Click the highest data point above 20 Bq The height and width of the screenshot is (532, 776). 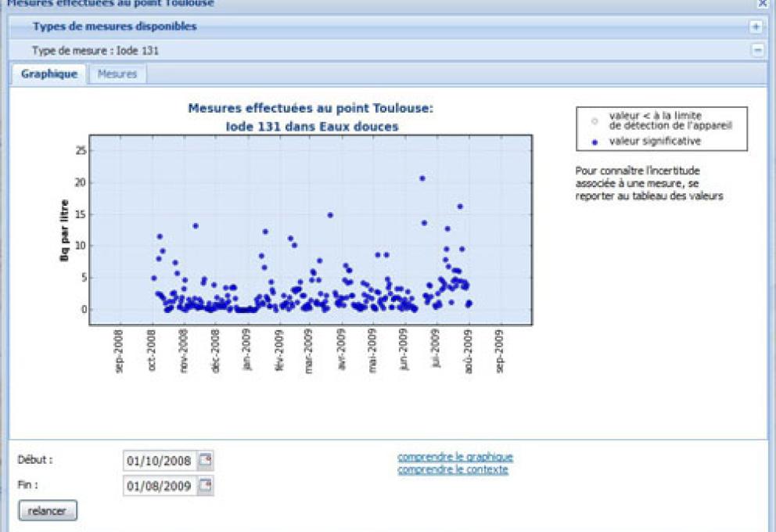(x=422, y=178)
